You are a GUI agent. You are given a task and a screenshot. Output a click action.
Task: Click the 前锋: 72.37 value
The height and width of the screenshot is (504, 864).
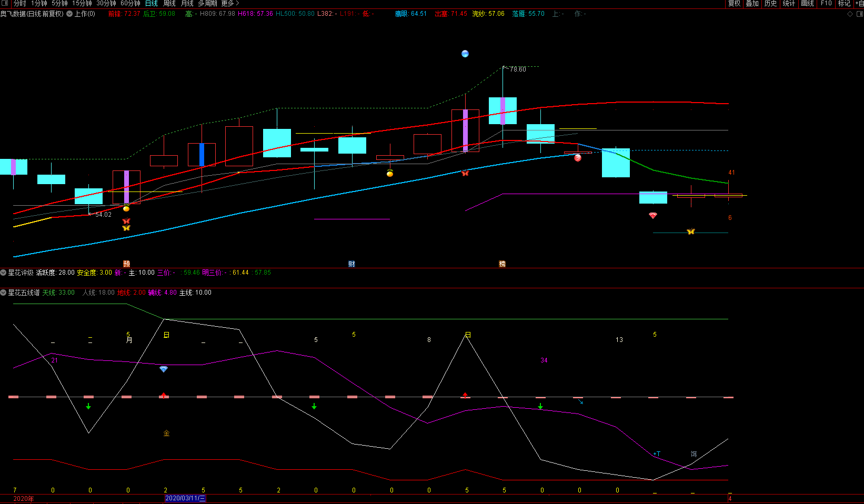(x=124, y=14)
